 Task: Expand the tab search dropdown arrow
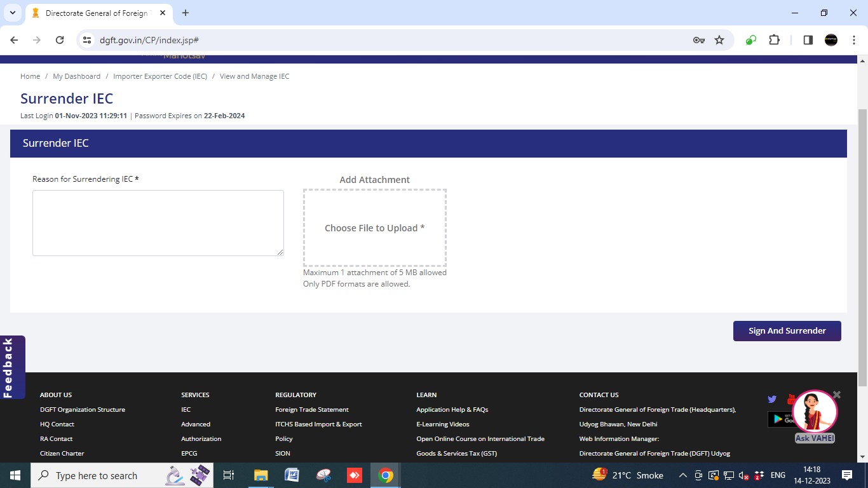pyautogui.click(x=13, y=13)
